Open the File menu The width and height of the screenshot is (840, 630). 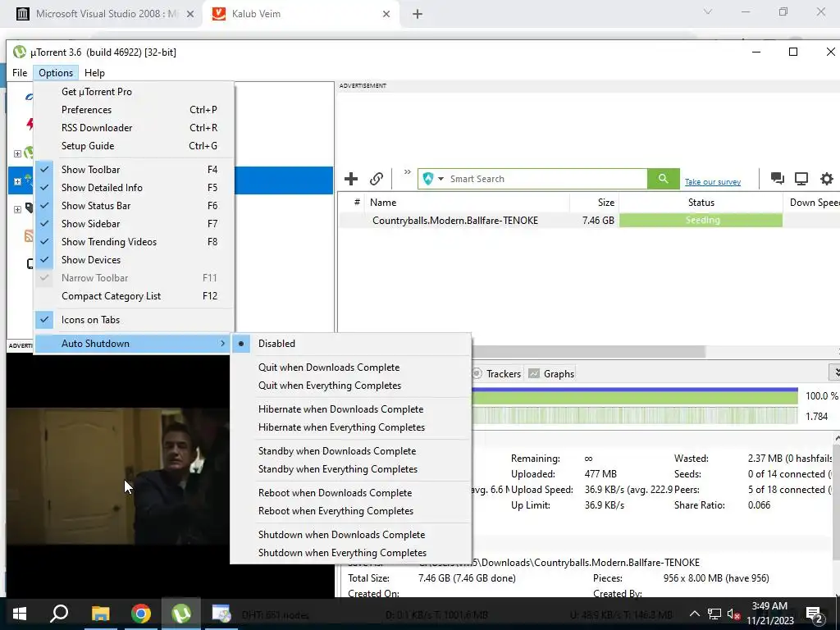[20, 73]
